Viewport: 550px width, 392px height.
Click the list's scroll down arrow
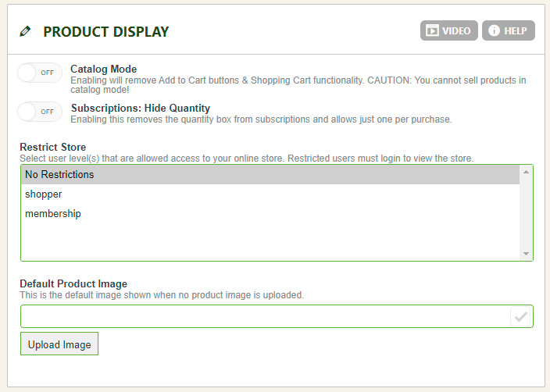[x=526, y=254]
